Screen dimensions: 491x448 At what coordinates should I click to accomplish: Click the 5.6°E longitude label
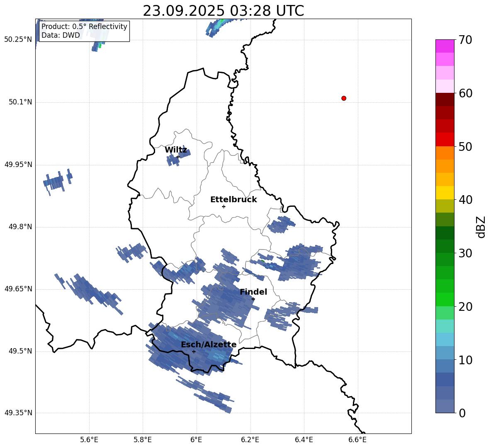click(89, 440)
